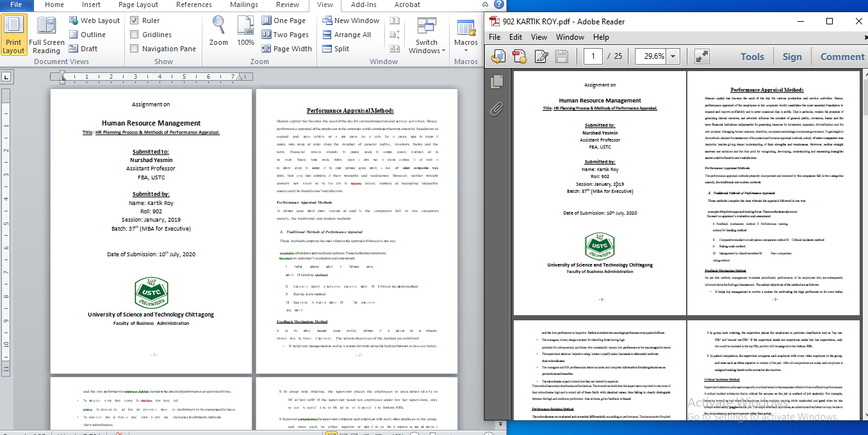868x435 pixels.
Task: Open the zoom percentage dropdown in Adobe Reader
Action: point(672,56)
